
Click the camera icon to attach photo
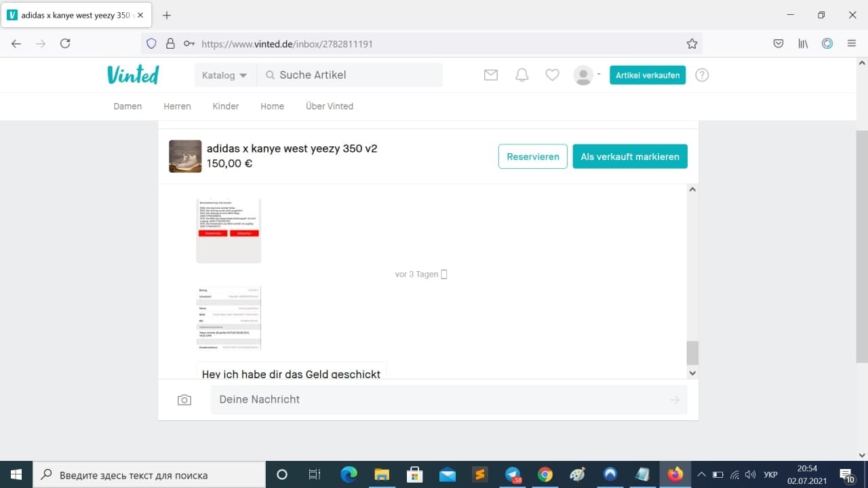coord(184,400)
